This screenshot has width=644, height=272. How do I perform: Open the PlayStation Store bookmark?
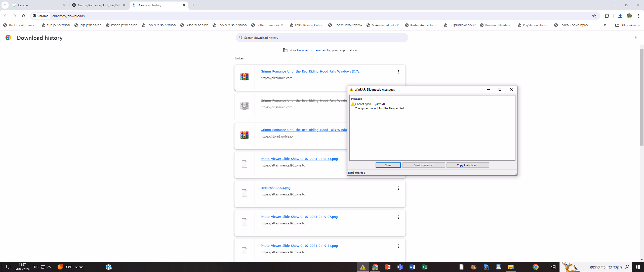point(534,25)
